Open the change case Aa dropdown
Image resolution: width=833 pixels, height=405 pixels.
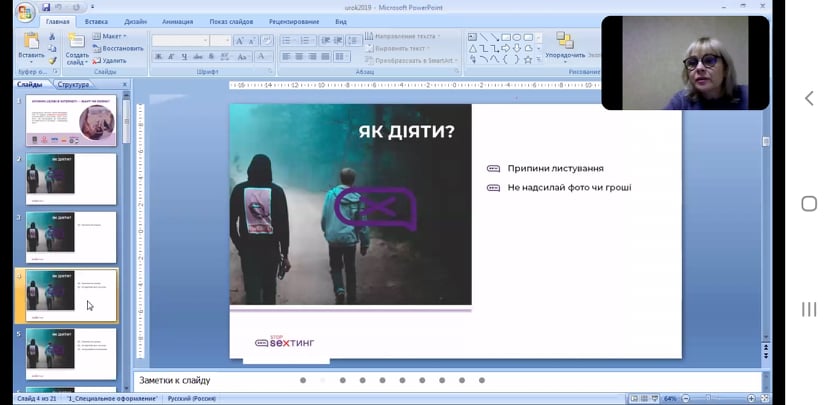[243, 56]
